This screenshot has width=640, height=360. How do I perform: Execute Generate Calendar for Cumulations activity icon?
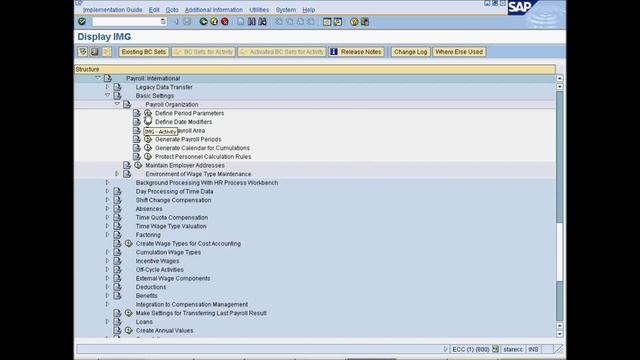[148, 148]
